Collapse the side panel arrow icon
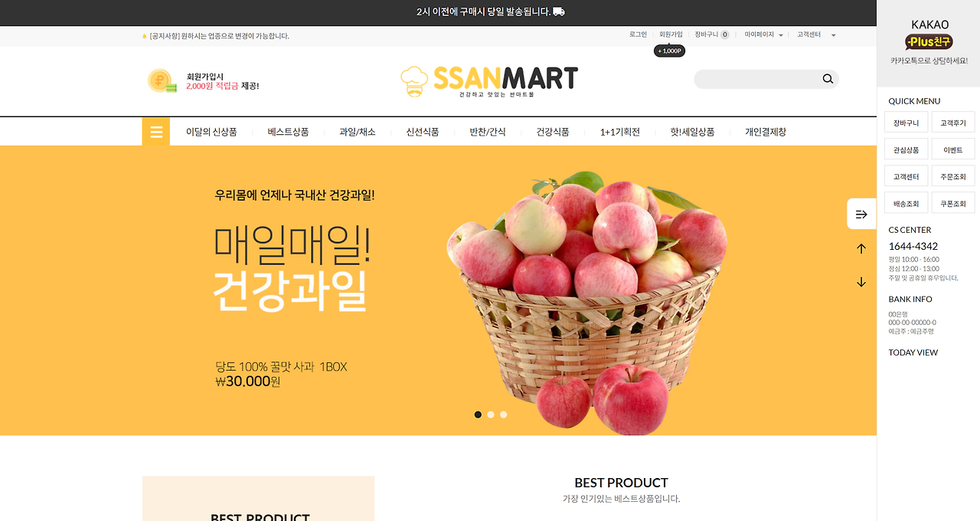Image resolution: width=980 pixels, height=521 pixels. 861,214
